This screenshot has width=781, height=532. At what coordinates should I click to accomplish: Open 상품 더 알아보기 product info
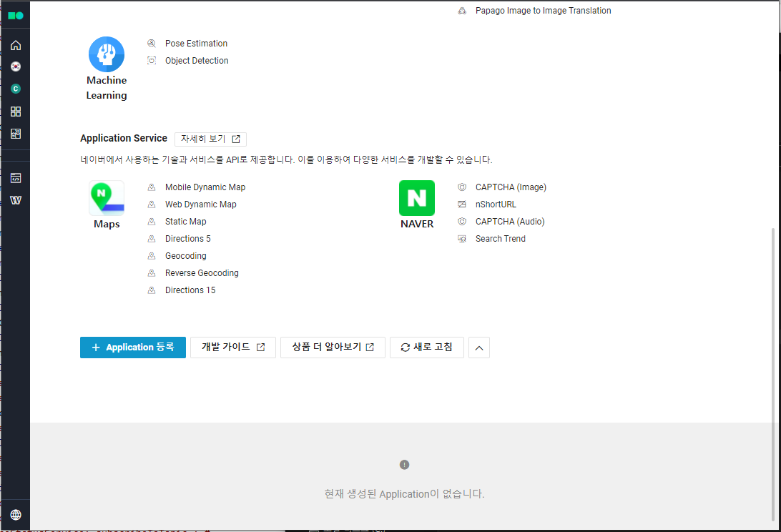click(333, 348)
